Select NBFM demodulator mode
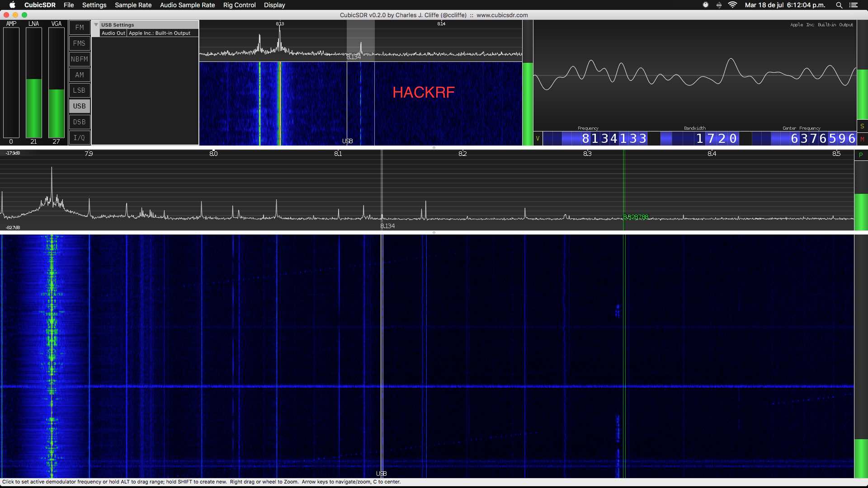This screenshot has height=488, width=868. (x=80, y=59)
